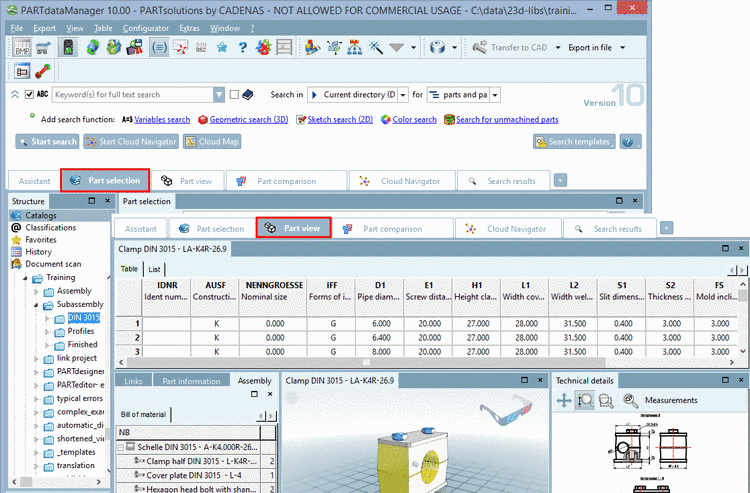
Task: Click the orange hierarchy tree toolbar icon
Action: pyautogui.click(x=354, y=47)
